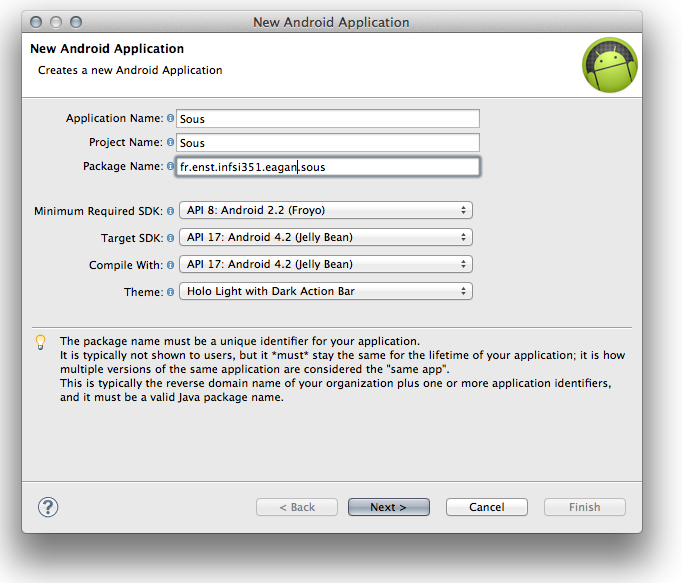Open the Minimum Required SDK dropdown
This screenshot has width=682, height=583.
coord(326,211)
